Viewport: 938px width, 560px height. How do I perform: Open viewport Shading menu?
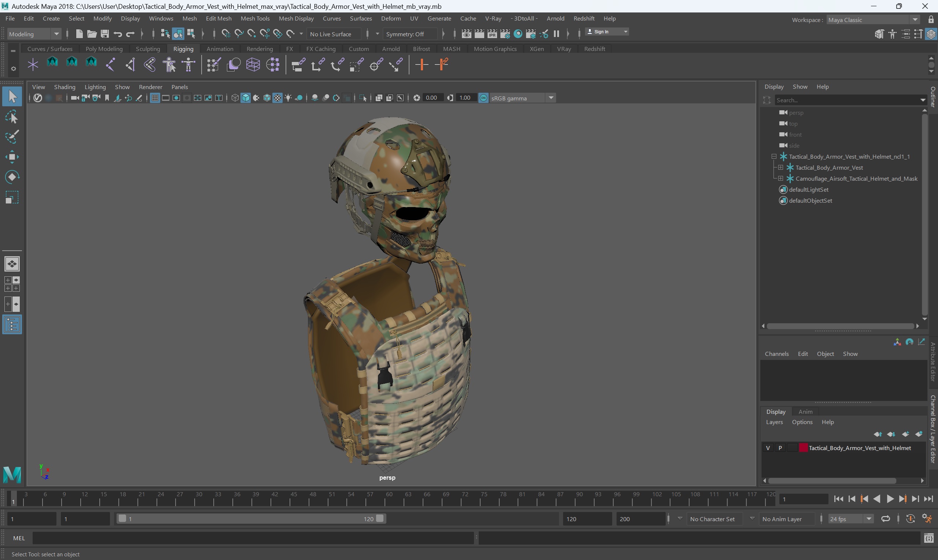[65, 87]
